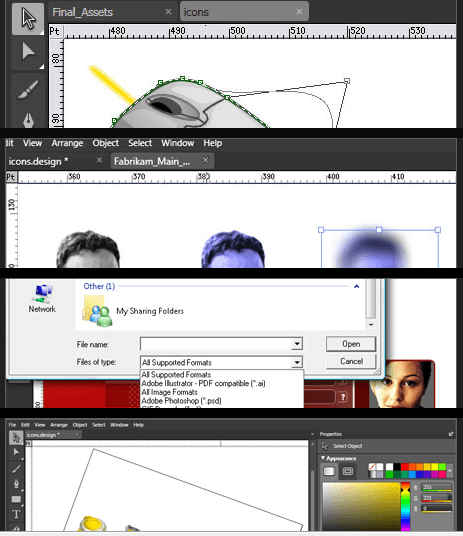Open the Arrange menu above the Fabrikam_Main tab
The height and width of the screenshot is (536, 463).
tap(67, 143)
